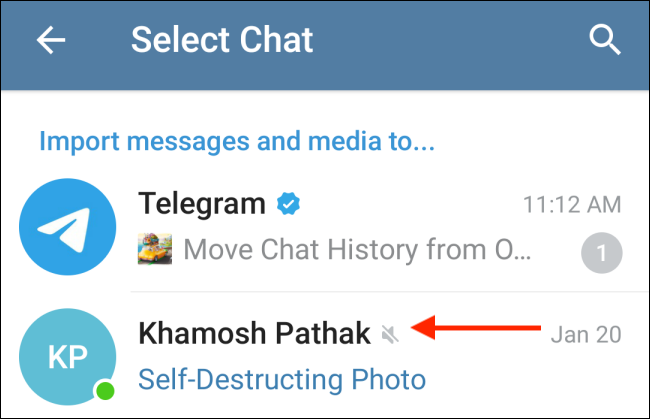Click the Telegram paper plane avatar
Image resolution: width=650 pixels, height=419 pixels.
pyautogui.click(x=68, y=227)
